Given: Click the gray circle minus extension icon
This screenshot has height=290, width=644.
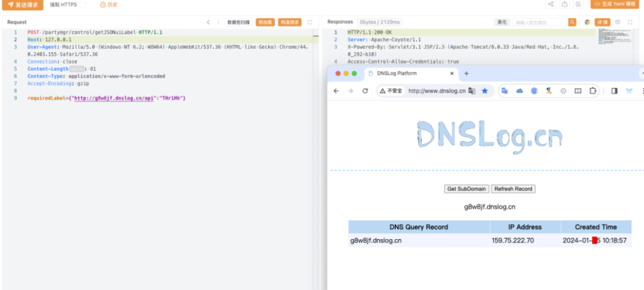Looking at the screenshot, I should (564, 91).
